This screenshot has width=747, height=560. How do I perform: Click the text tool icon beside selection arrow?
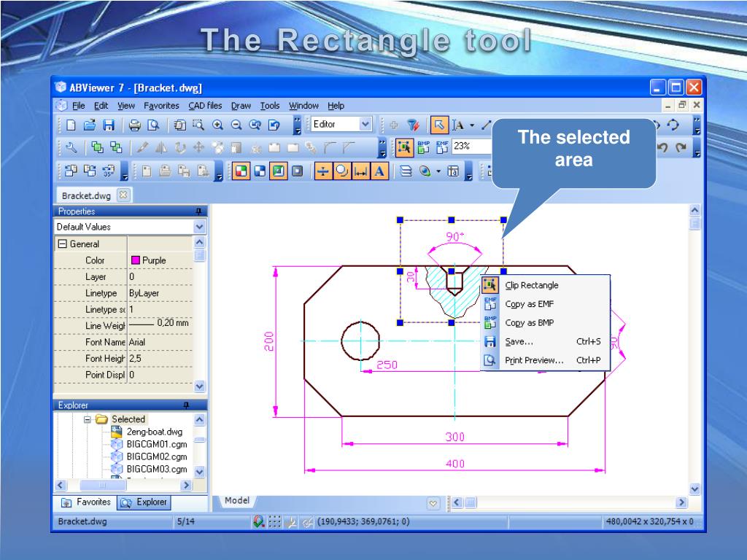[458, 125]
